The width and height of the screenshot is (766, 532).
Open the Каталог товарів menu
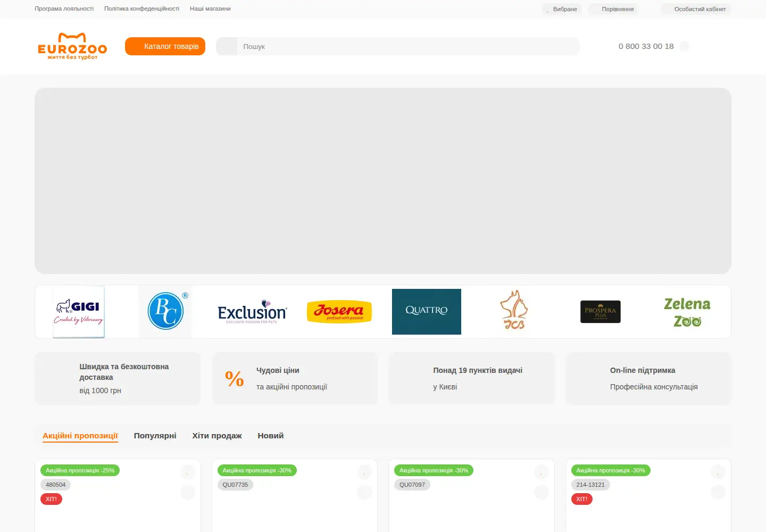(165, 46)
